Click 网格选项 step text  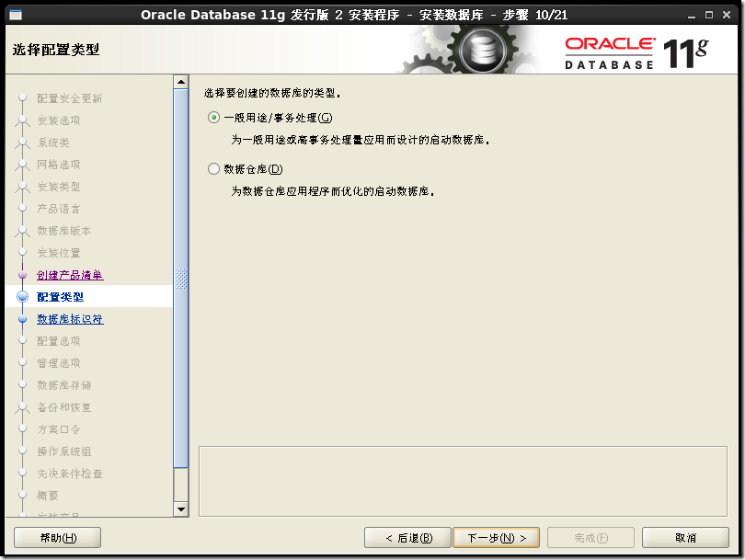(x=59, y=165)
